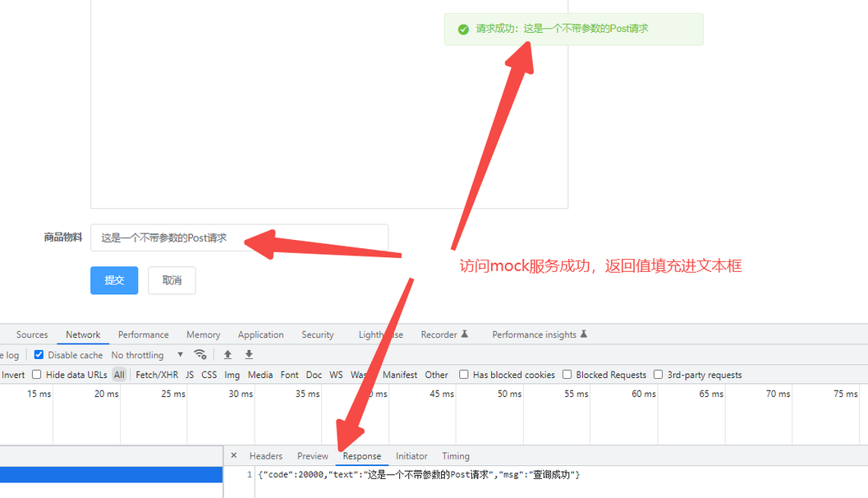Click the JSON response text line
This screenshot has height=498, width=868.
pyautogui.click(x=419, y=475)
